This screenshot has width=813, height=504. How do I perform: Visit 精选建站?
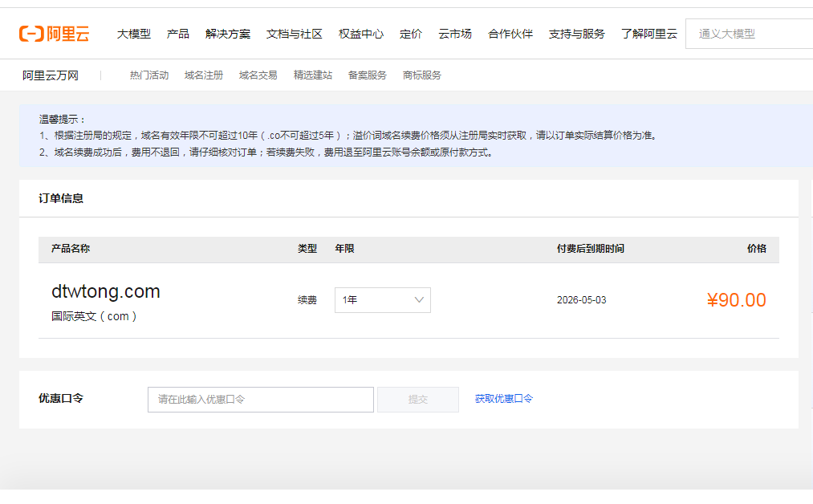[313, 75]
